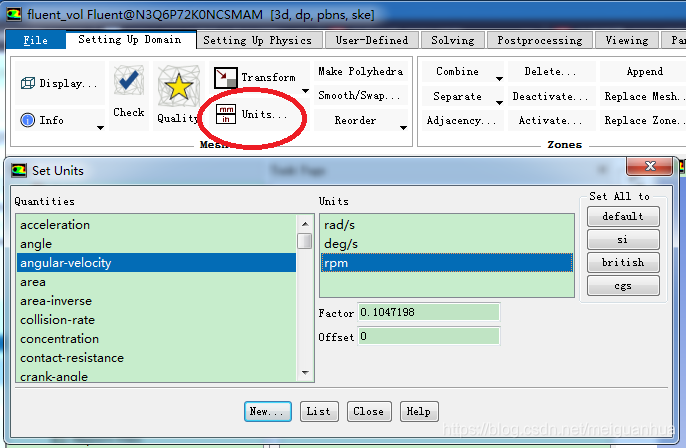The width and height of the screenshot is (686, 448).
Task: Click the Info mesh icon
Action: (28, 120)
